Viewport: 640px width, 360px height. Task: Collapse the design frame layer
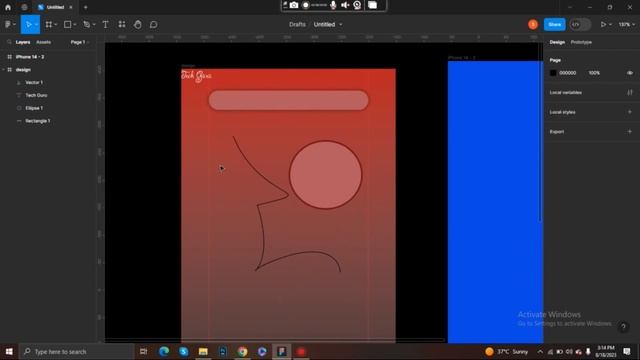click(4, 70)
